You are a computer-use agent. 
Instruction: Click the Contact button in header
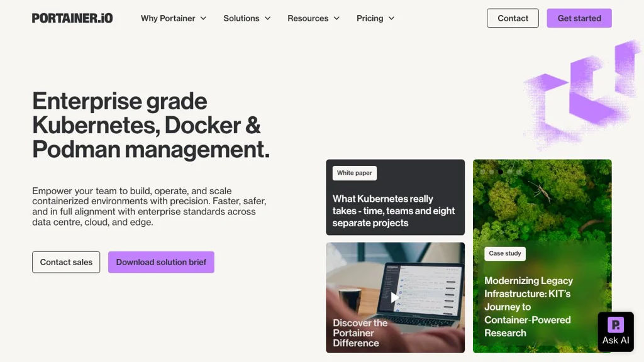point(513,18)
